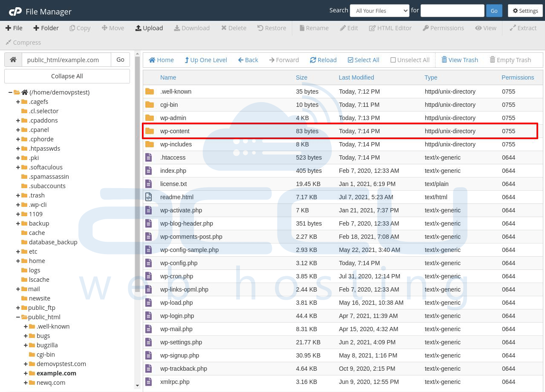Select All files checkbox link
Viewport: 545px width, 392px height.
(x=363, y=60)
